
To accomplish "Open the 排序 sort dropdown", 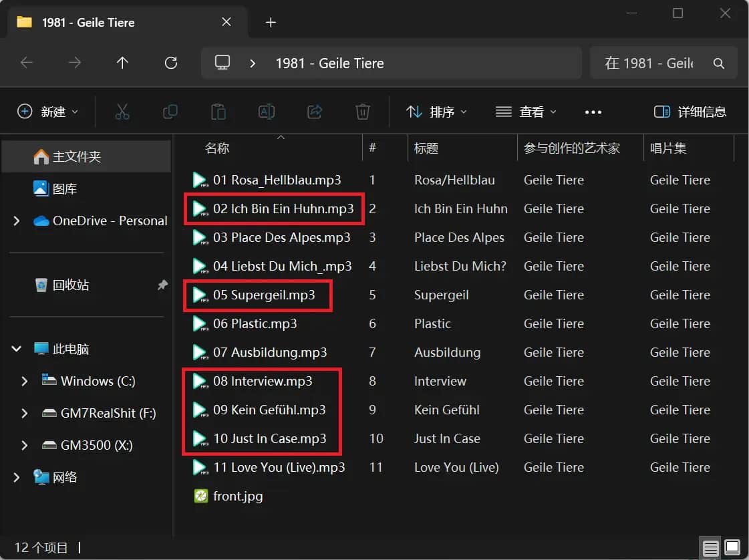I will [x=436, y=112].
